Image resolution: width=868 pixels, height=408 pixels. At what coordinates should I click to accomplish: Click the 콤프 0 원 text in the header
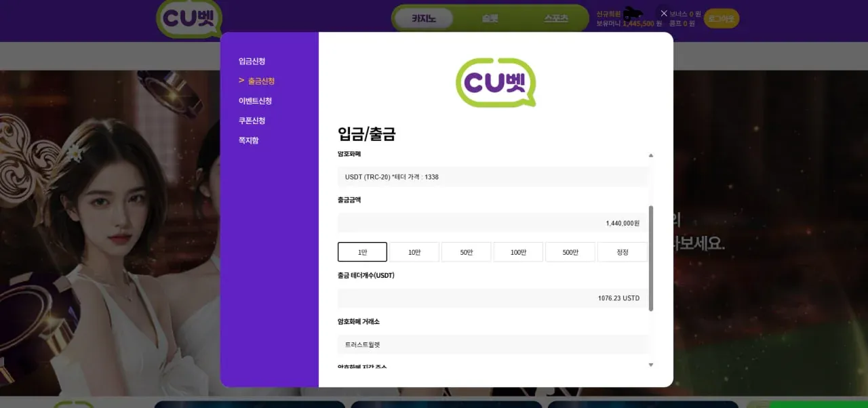point(682,23)
